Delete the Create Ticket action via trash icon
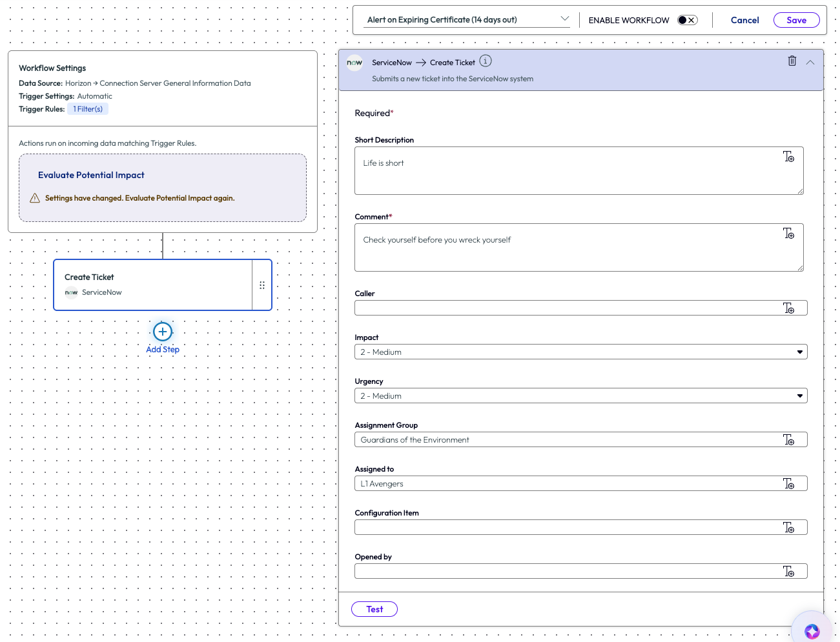This screenshot has width=840, height=642. click(792, 61)
